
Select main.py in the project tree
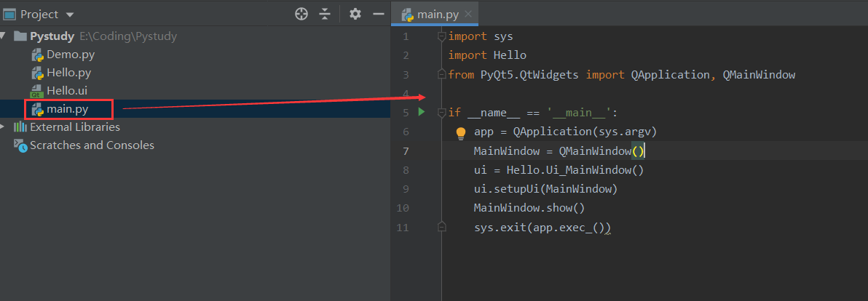tap(68, 109)
